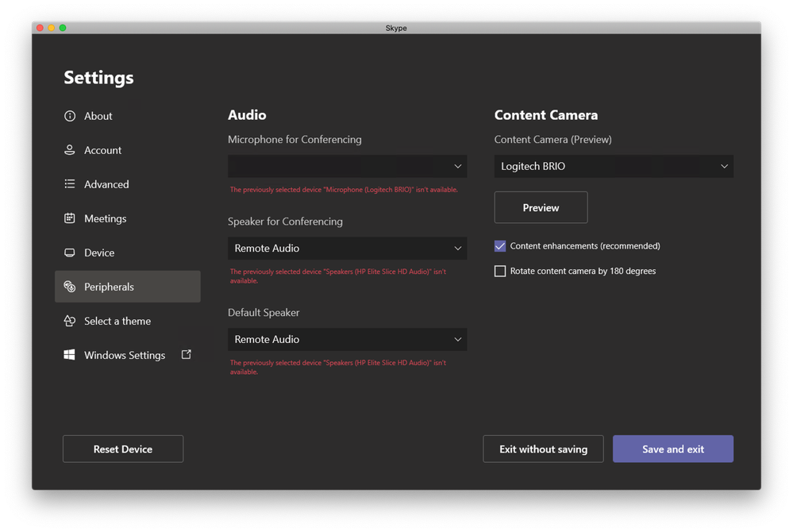Click the Microphone for Conferencing label
Screen dimensions: 793x532
(294, 140)
